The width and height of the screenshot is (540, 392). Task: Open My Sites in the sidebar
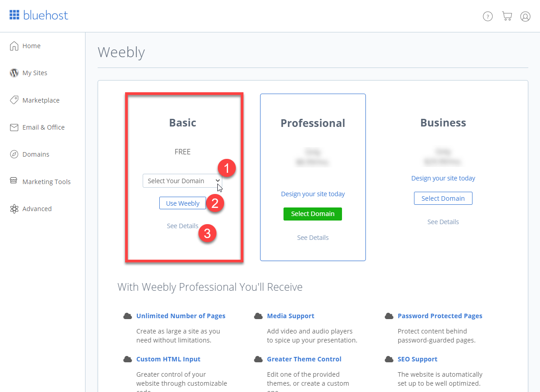click(x=35, y=73)
